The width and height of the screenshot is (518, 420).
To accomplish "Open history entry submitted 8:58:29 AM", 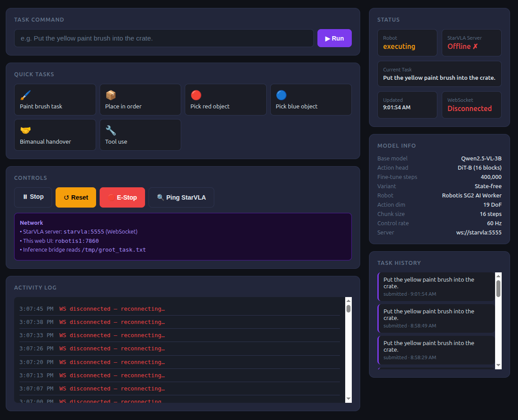I will (x=436, y=350).
